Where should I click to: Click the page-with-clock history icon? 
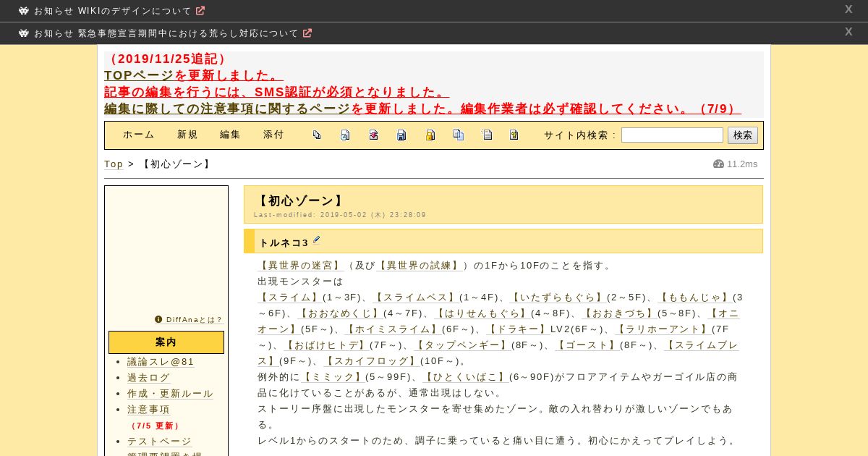tap(345, 135)
